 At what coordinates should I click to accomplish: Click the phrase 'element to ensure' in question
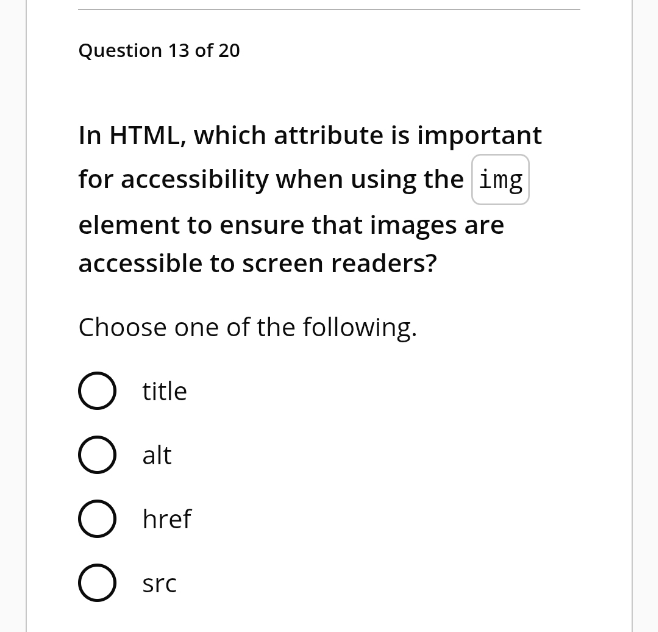coord(192,225)
